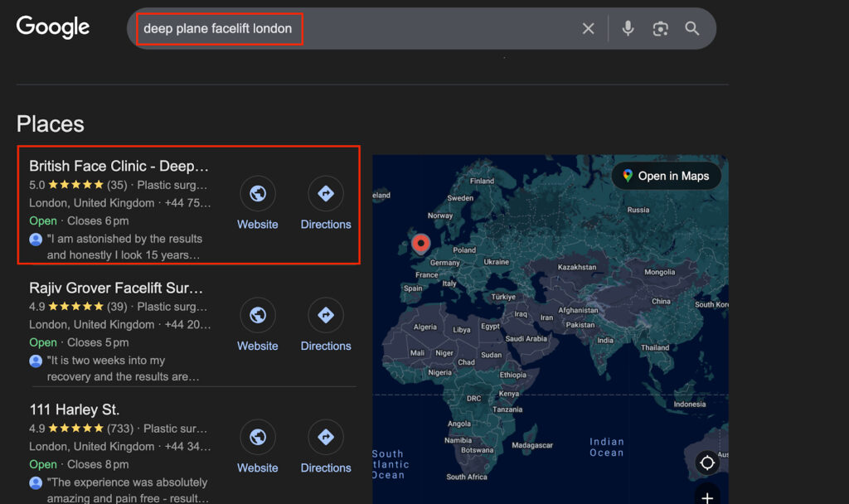Get directions to Rajiv Grover Facelift

click(325, 315)
